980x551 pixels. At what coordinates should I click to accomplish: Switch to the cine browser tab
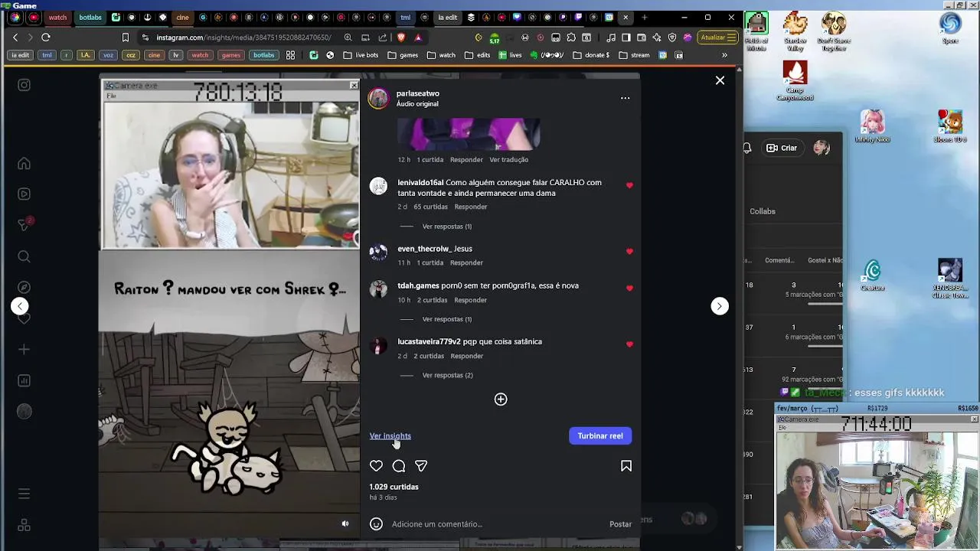pyautogui.click(x=182, y=17)
